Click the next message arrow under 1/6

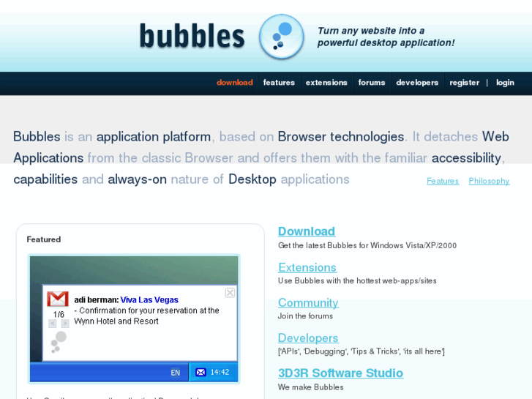65,324
